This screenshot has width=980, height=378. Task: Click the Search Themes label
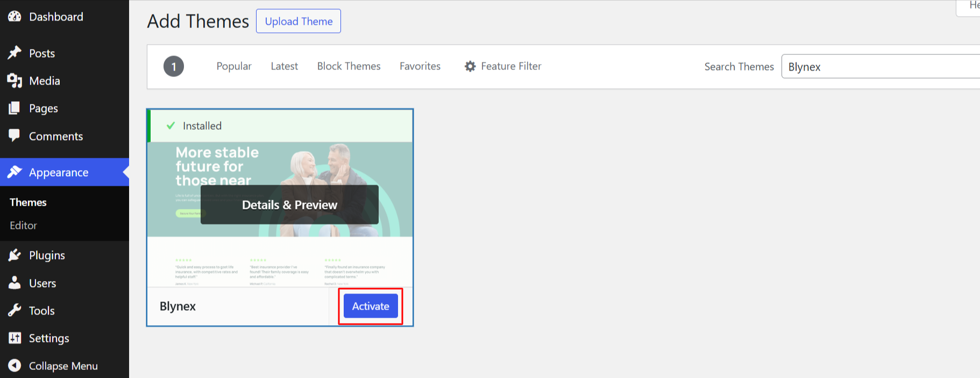[x=739, y=67]
